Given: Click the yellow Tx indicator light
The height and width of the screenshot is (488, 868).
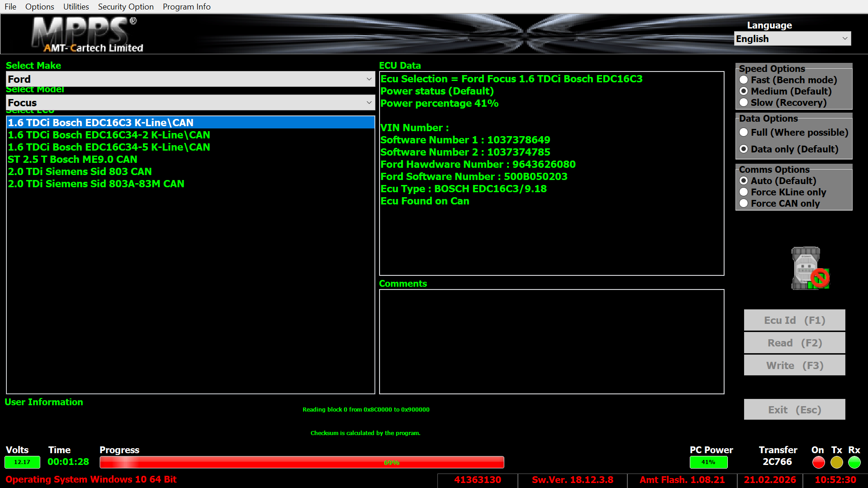Looking at the screenshot, I should pyautogui.click(x=836, y=462).
